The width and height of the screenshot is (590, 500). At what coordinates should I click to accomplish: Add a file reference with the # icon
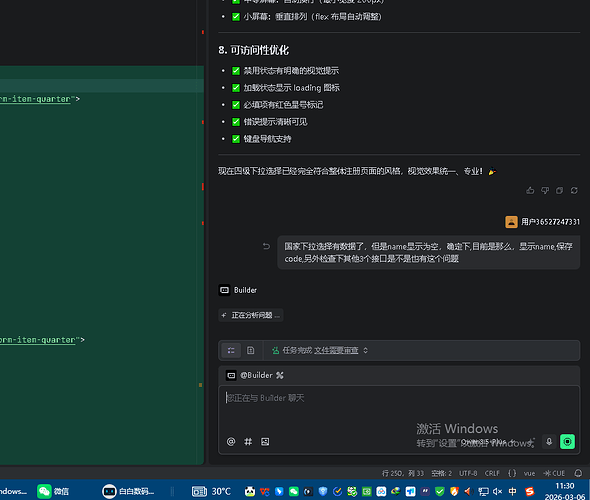click(248, 442)
